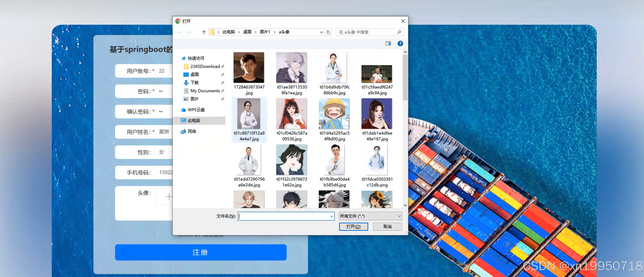Click the 打开(O) button
The image size is (644, 277).
click(353, 226)
